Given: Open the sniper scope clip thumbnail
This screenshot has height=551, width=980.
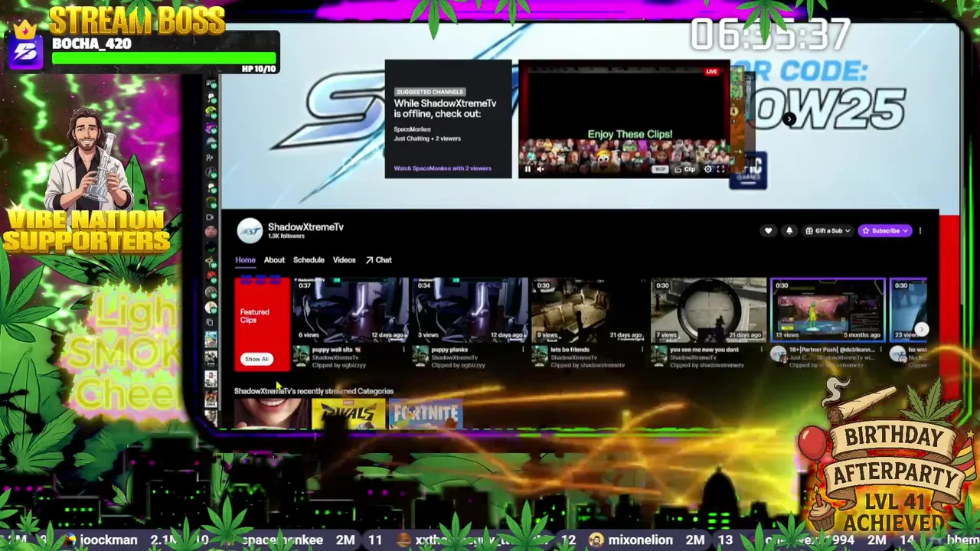Looking at the screenshot, I should coord(708,310).
